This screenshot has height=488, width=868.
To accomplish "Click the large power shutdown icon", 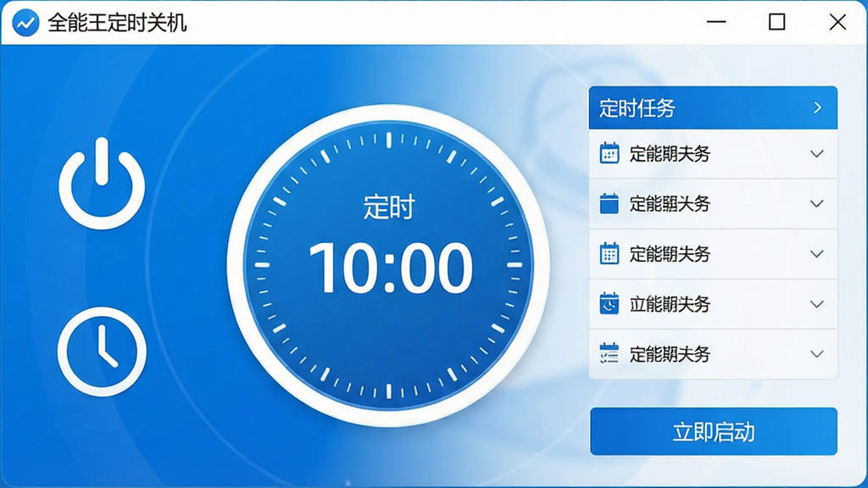I will (102, 184).
